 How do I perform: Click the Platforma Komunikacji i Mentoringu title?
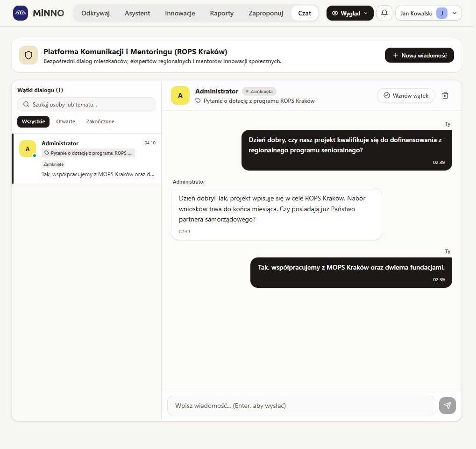click(135, 51)
